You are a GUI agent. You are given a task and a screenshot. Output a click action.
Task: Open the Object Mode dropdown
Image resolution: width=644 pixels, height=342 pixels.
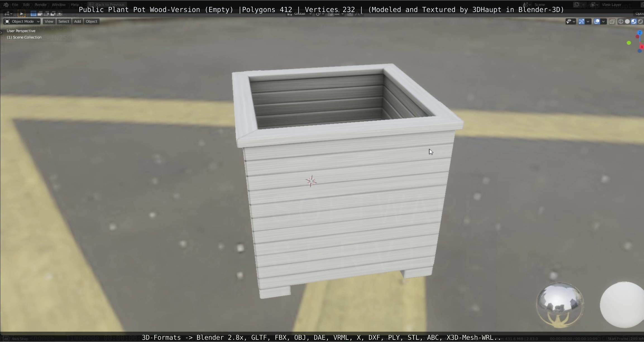pyautogui.click(x=22, y=21)
